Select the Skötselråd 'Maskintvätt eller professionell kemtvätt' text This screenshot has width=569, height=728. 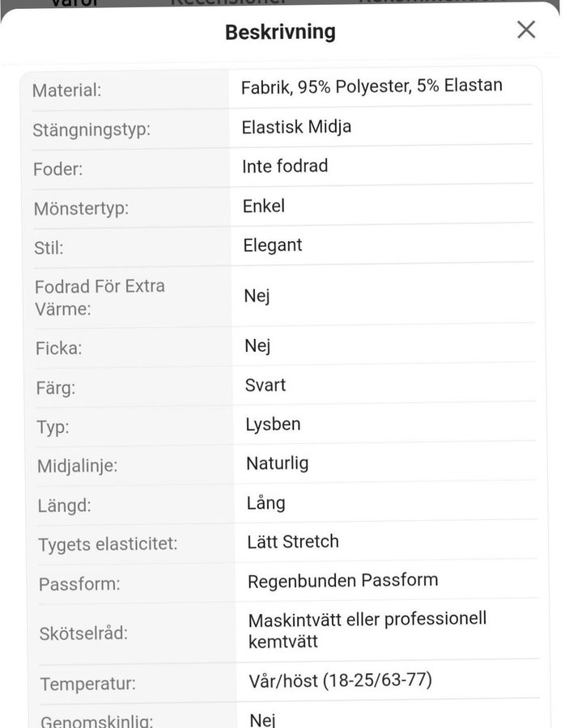tap(367, 630)
